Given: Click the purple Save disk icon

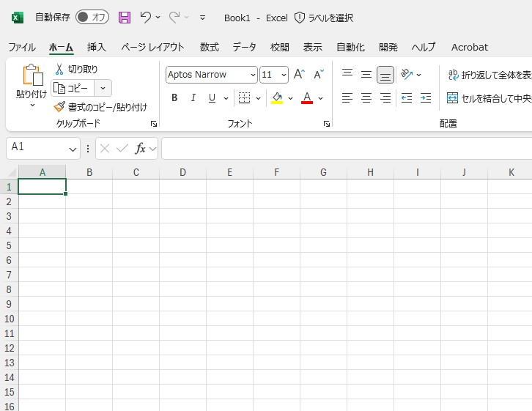Looking at the screenshot, I should click(x=125, y=18).
